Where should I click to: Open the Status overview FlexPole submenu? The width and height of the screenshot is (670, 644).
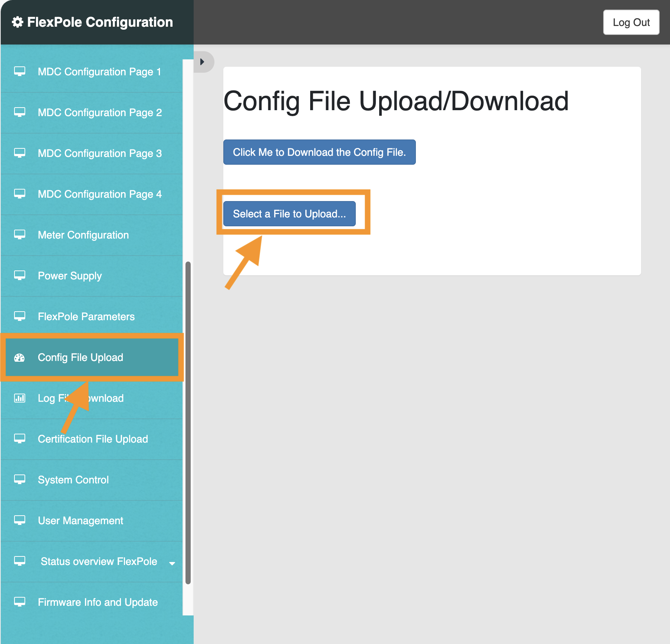pyautogui.click(x=99, y=561)
